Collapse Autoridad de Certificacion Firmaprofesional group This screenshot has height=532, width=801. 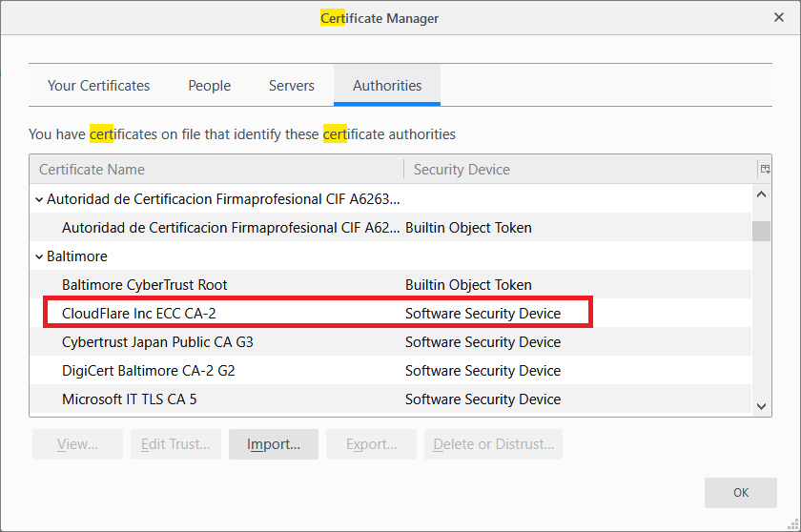tap(39, 199)
